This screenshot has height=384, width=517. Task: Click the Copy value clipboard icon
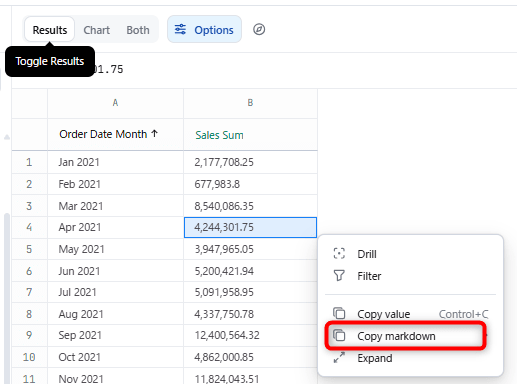(x=339, y=313)
